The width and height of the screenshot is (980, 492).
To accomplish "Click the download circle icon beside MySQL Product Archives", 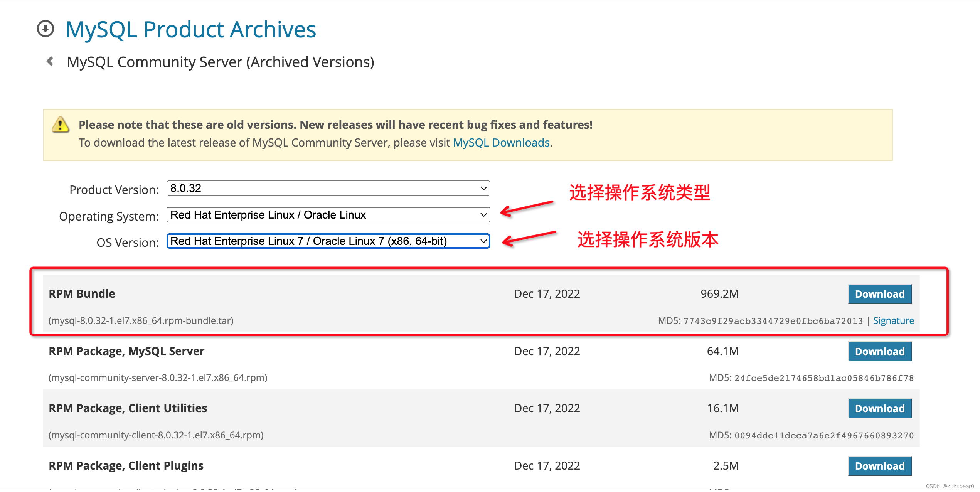I will click(45, 29).
